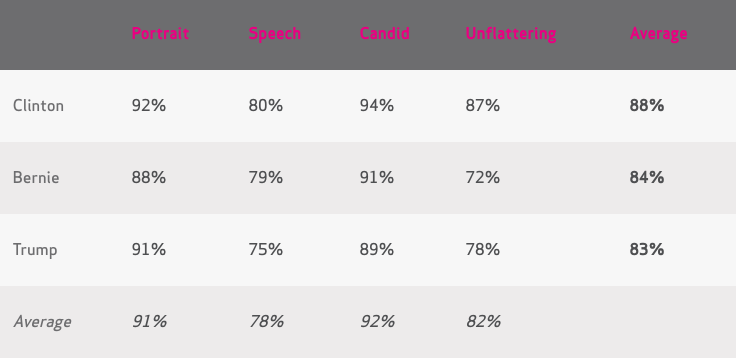Click the Trump row label
This screenshot has width=737, height=360.
tap(35, 250)
